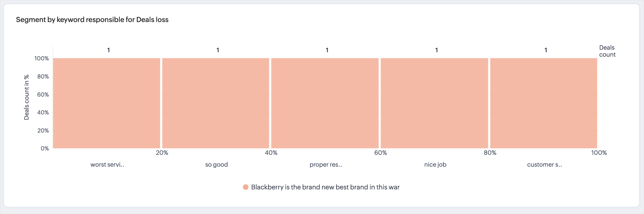The image size is (644, 214).
Task: Click the 'nice job' label below chart
Action: (x=435, y=165)
